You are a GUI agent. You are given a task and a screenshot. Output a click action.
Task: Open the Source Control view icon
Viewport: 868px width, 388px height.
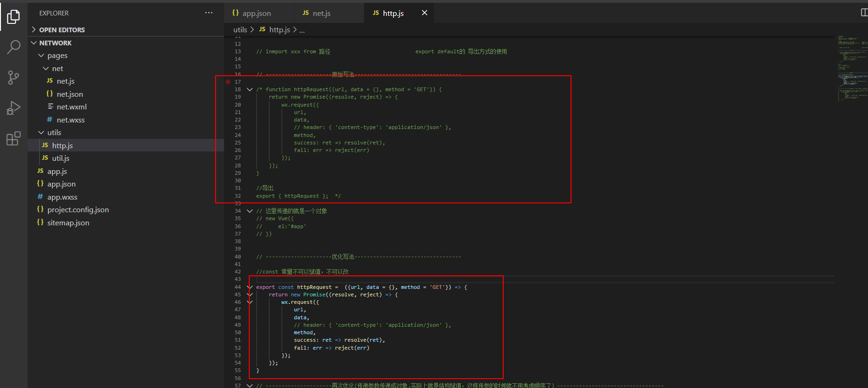coord(14,77)
